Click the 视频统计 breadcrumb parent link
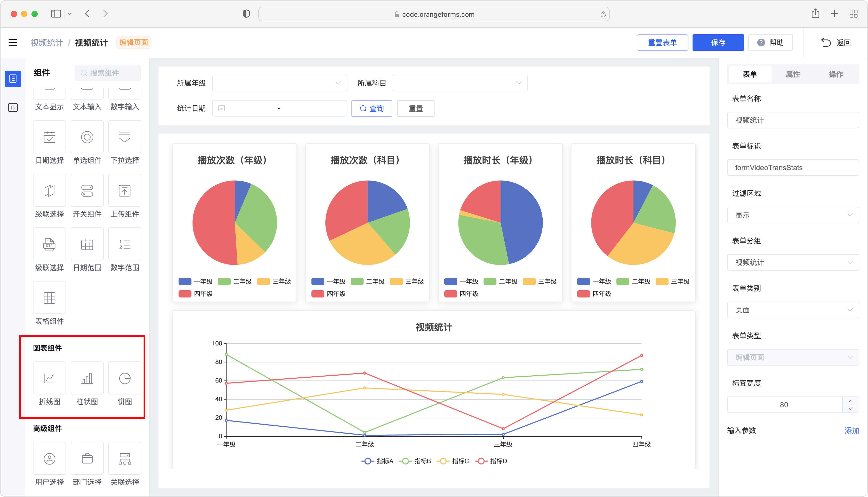Screen dimensions: 868x497 pyautogui.click(x=47, y=43)
